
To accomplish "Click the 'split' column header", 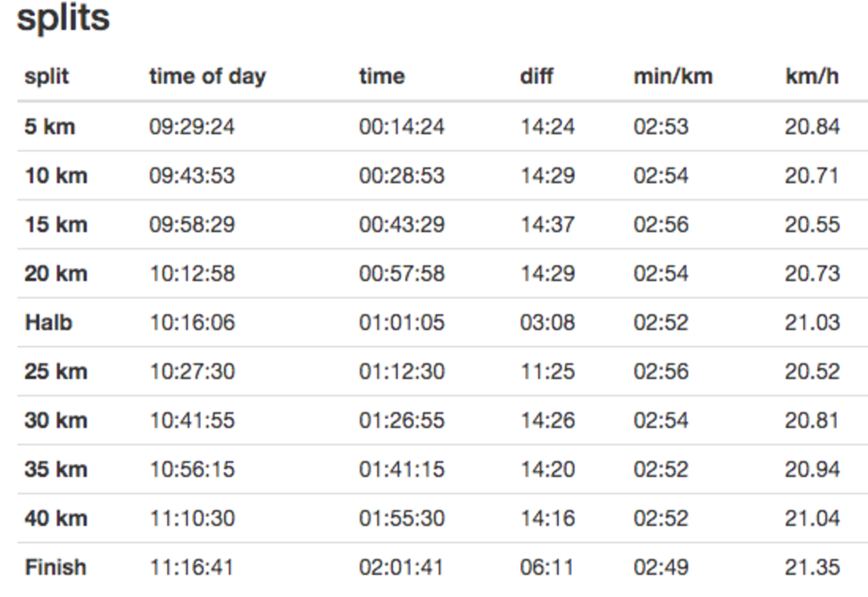I will (47, 76).
